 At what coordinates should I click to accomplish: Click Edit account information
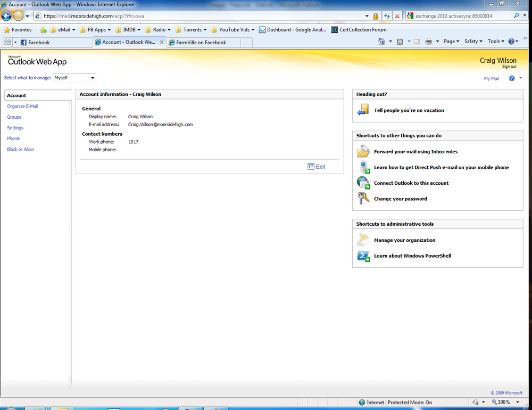click(317, 167)
